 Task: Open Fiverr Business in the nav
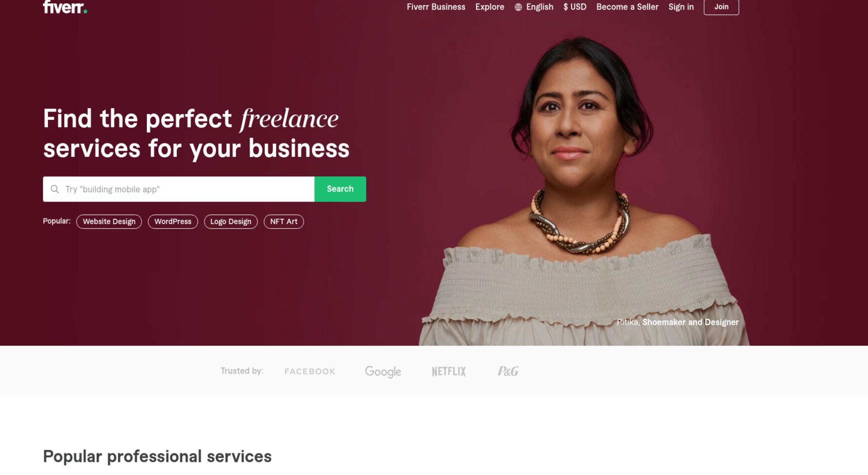click(x=436, y=7)
